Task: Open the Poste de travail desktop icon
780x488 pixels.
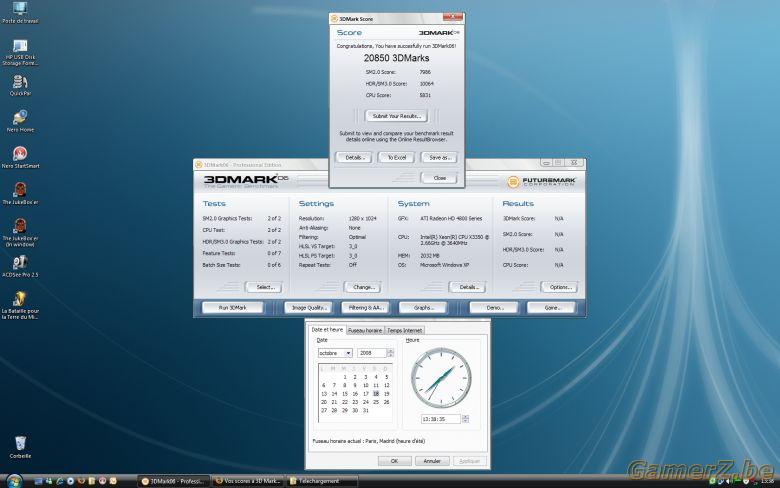Action: click(x=20, y=12)
